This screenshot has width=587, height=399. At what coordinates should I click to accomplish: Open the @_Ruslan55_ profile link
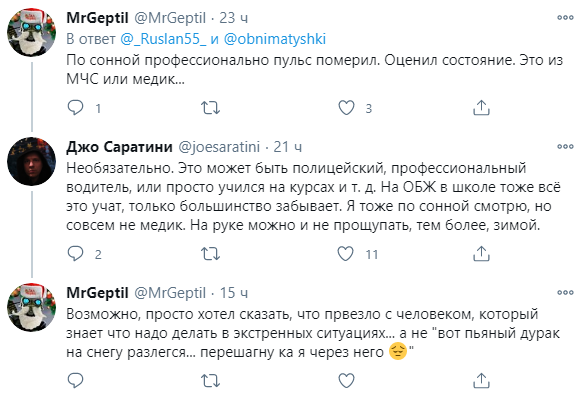pos(163,39)
